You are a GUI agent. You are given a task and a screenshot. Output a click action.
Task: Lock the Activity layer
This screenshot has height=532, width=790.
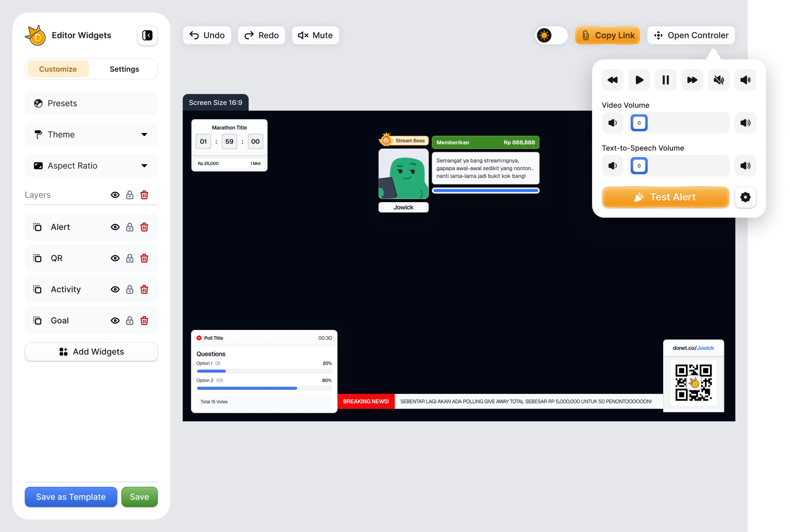click(130, 289)
